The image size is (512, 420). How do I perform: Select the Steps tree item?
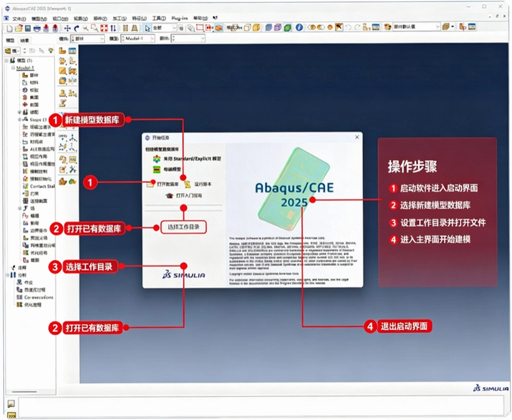[x=35, y=120]
